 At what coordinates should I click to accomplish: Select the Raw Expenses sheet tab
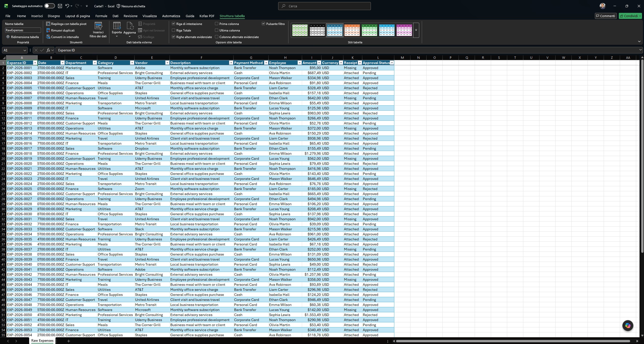click(42, 341)
